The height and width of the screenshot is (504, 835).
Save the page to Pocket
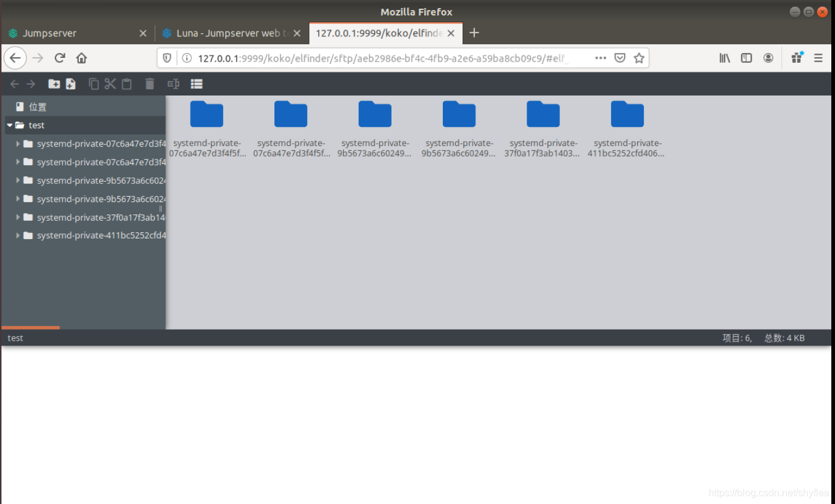point(620,58)
